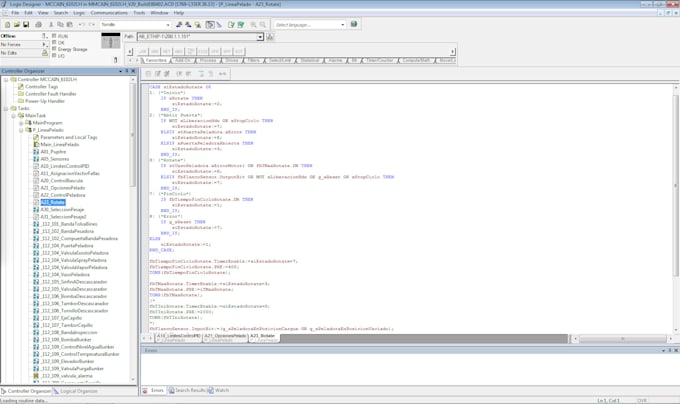The image size is (680, 404).
Task: Click the Save disk icon
Action: tap(25, 23)
